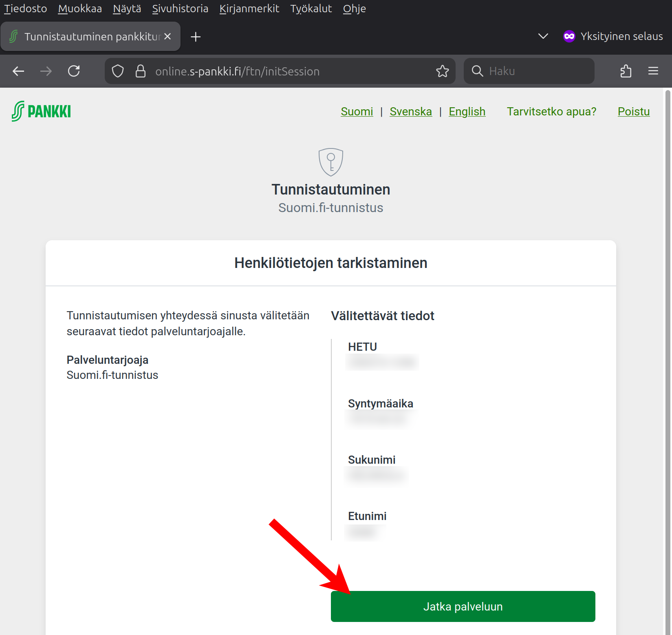The height and width of the screenshot is (635, 672).
Task: Click the S-Pankki logo
Action: point(41,111)
